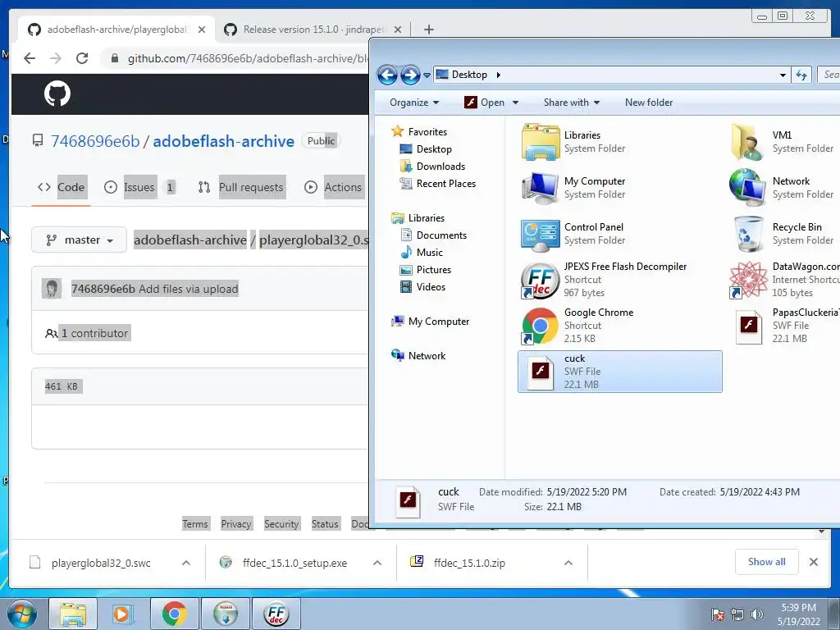Select My Computer system folder icon
Screen dimensions: 840x630
click(541, 188)
